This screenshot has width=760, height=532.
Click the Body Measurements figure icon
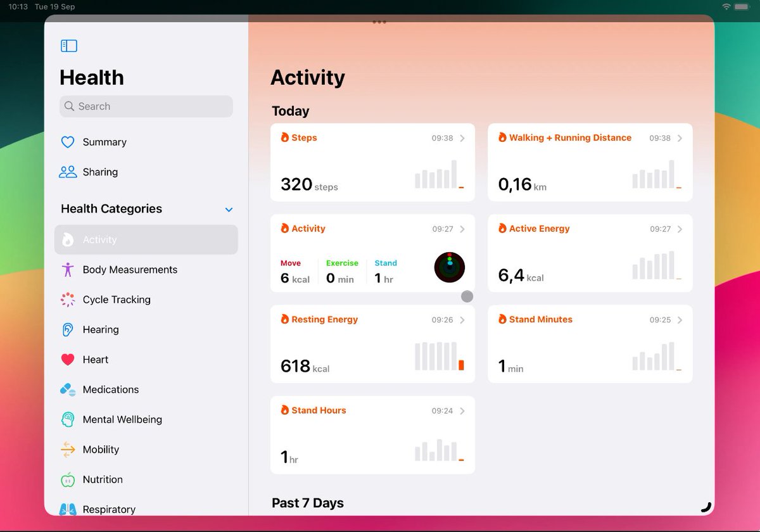click(68, 269)
